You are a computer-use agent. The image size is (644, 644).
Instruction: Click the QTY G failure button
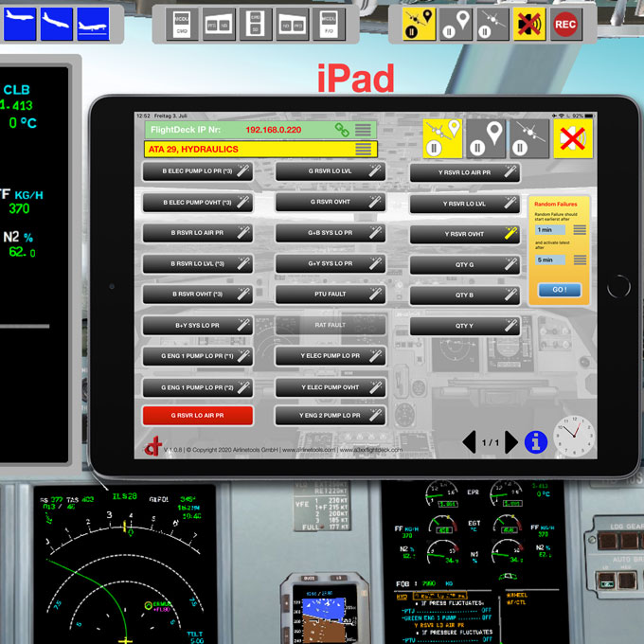click(x=464, y=265)
